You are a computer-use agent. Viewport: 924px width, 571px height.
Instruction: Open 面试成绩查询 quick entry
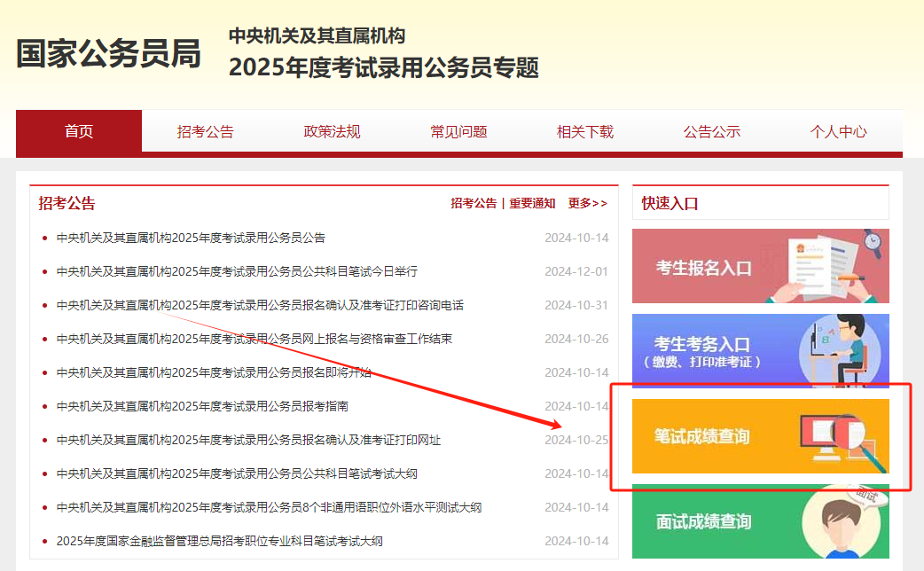pyautogui.click(x=760, y=521)
